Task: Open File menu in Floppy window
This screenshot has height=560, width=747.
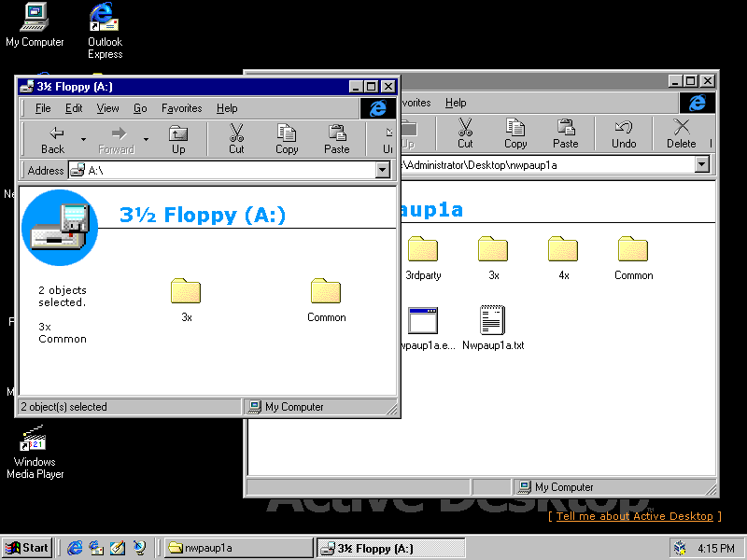Action: click(x=43, y=108)
